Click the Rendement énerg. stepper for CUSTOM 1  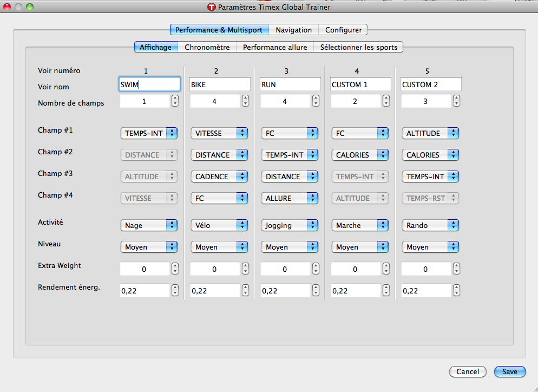386,290
